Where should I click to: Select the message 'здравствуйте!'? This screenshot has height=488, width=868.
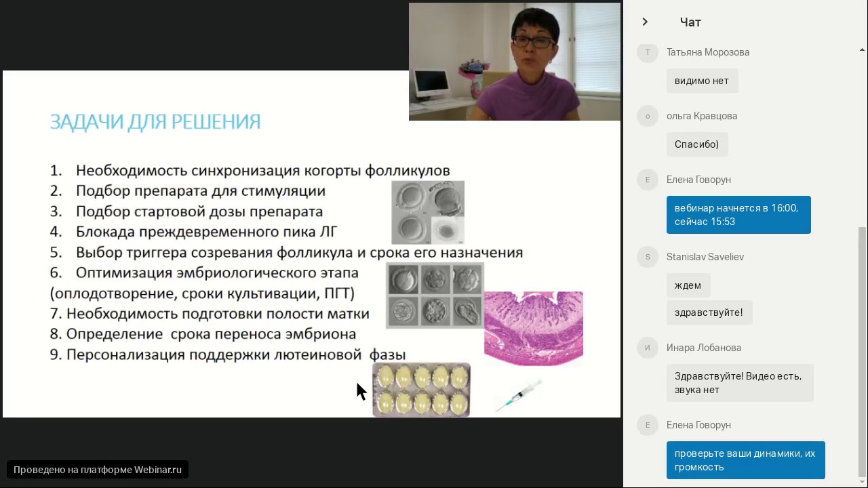pyautogui.click(x=709, y=312)
